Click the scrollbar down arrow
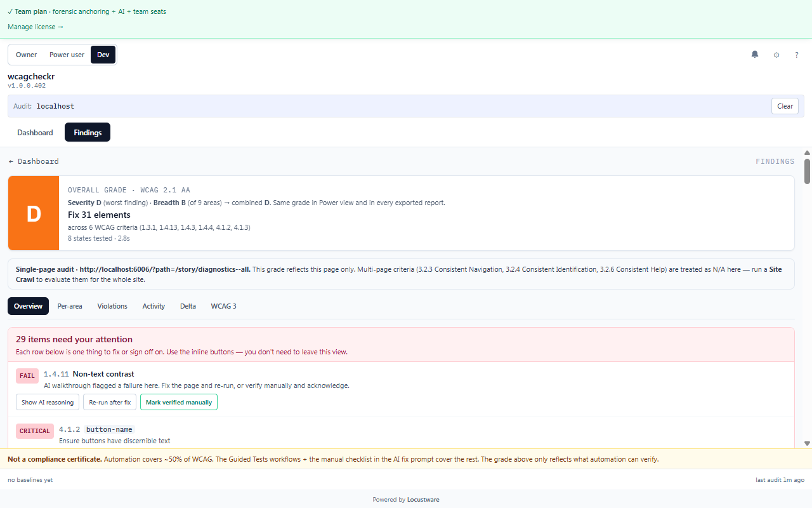 (x=807, y=443)
